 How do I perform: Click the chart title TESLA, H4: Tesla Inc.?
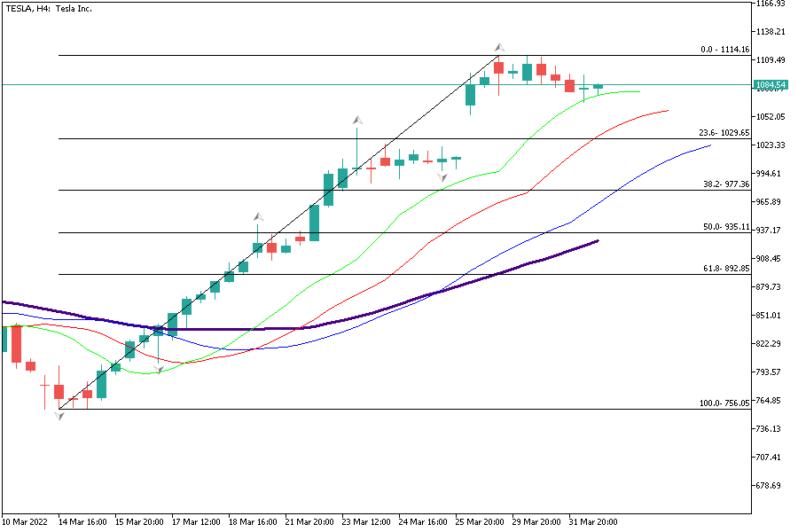(49, 9)
